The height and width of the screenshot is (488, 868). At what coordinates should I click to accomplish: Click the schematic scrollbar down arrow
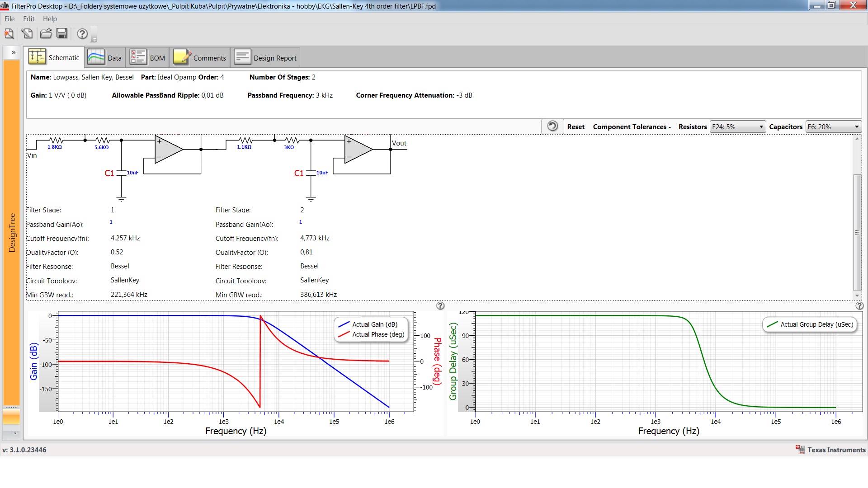pos(857,296)
